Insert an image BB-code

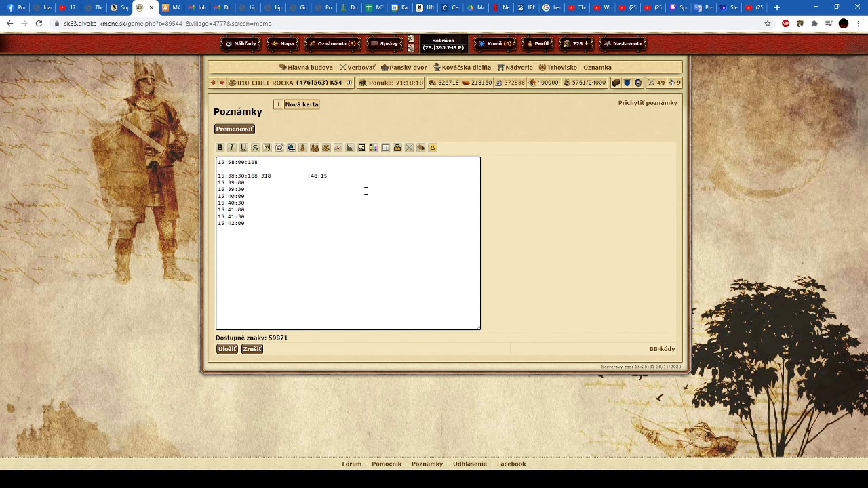(361, 148)
